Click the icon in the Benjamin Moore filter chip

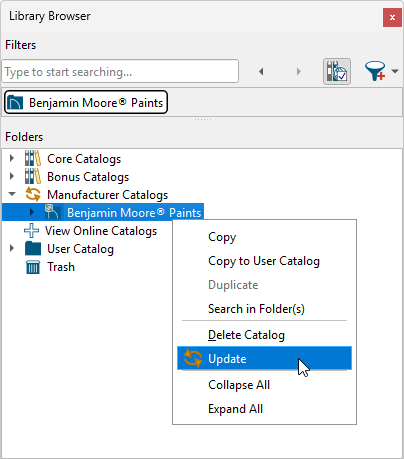coord(15,103)
